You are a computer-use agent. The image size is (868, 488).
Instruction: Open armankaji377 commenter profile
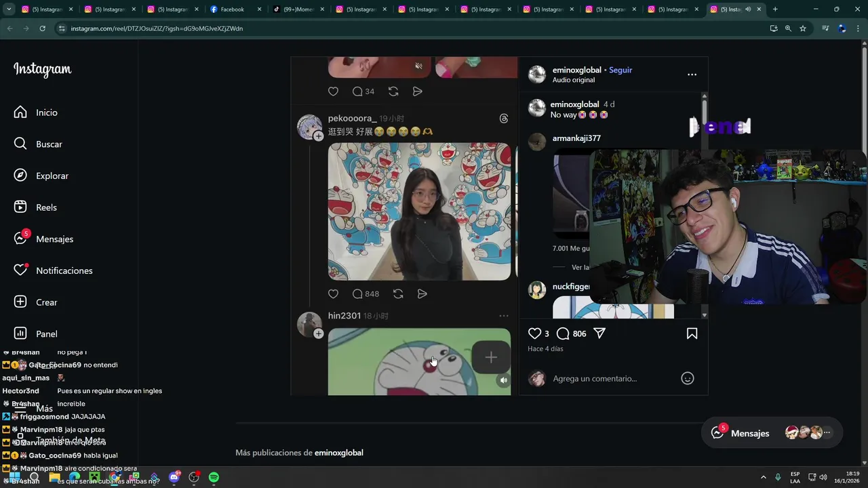[576, 138]
